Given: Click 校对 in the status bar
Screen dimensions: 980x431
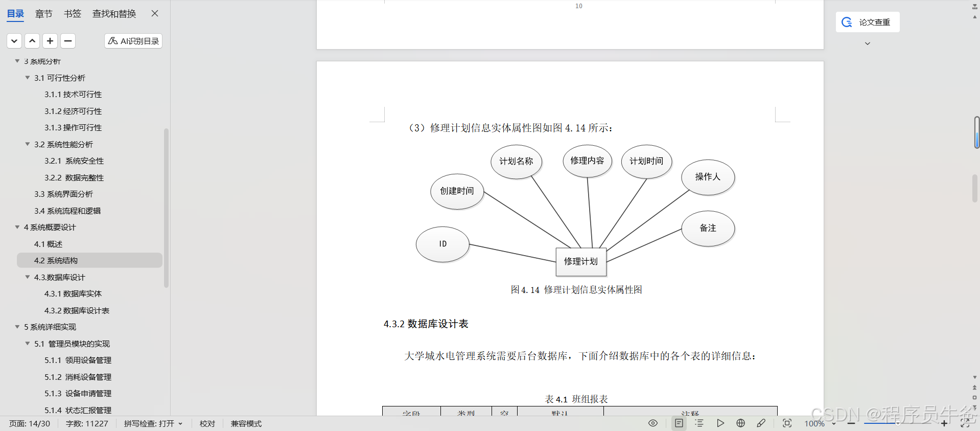Looking at the screenshot, I should [207, 423].
